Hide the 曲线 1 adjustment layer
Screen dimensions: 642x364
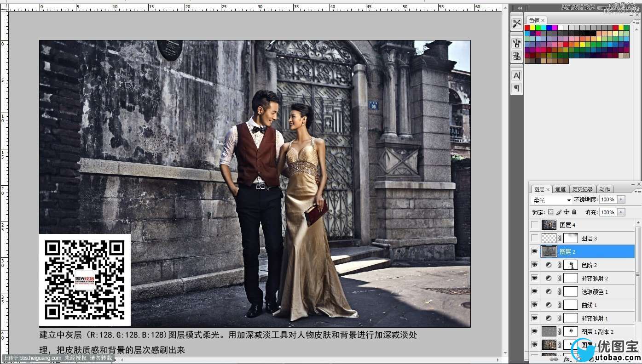click(534, 305)
